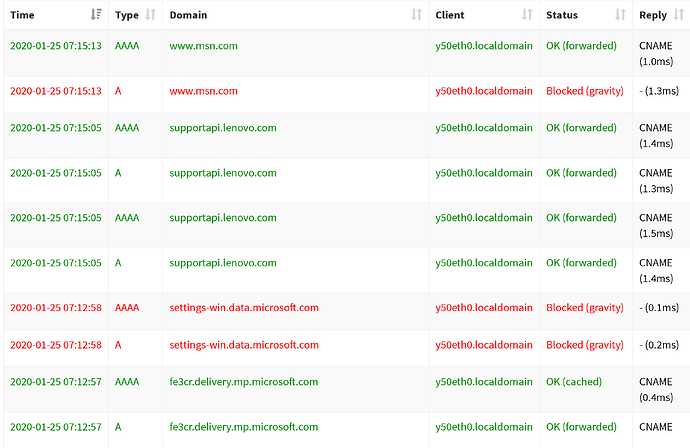
Task: Select the CNAME (1.0ms) reply entry
Action: pyautogui.click(x=655, y=53)
